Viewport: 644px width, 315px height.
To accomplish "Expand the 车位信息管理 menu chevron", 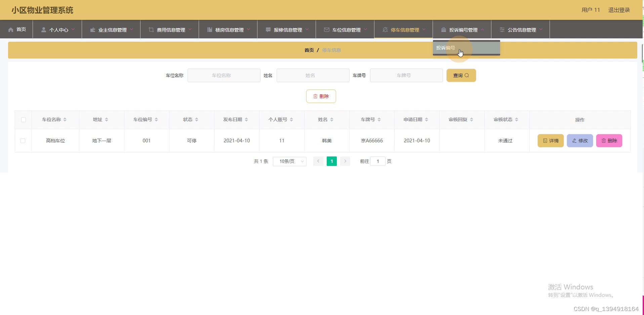I will [365, 29].
